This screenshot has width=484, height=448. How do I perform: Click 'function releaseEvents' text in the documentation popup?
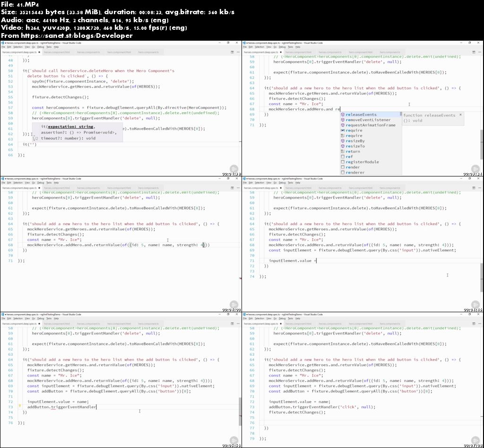point(429,115)
